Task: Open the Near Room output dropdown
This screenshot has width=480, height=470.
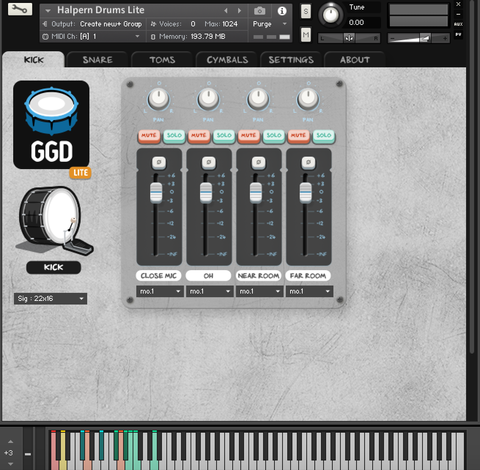Action: tap(259, 291)
